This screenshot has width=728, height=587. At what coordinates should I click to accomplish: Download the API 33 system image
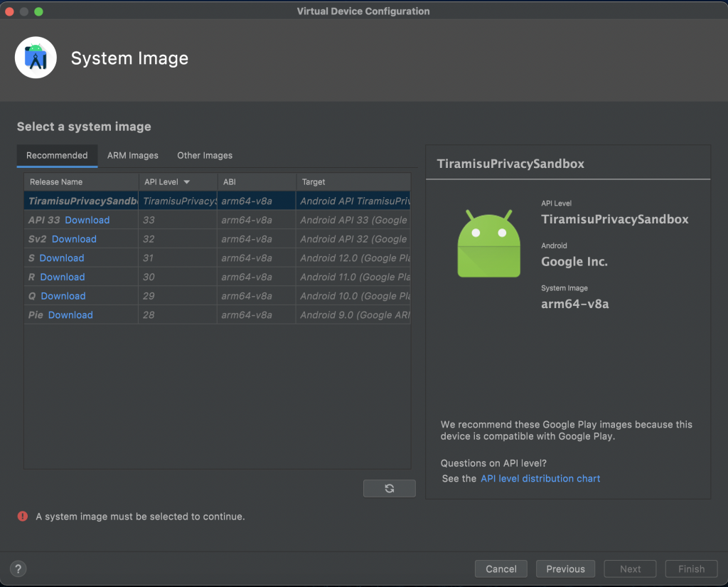coord(87,221)
